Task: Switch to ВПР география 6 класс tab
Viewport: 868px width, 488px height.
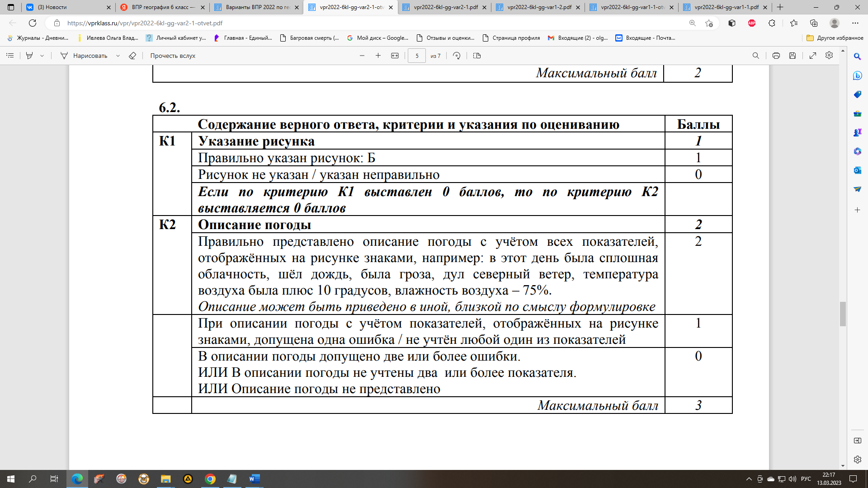Action: click(x=162, y=7)
